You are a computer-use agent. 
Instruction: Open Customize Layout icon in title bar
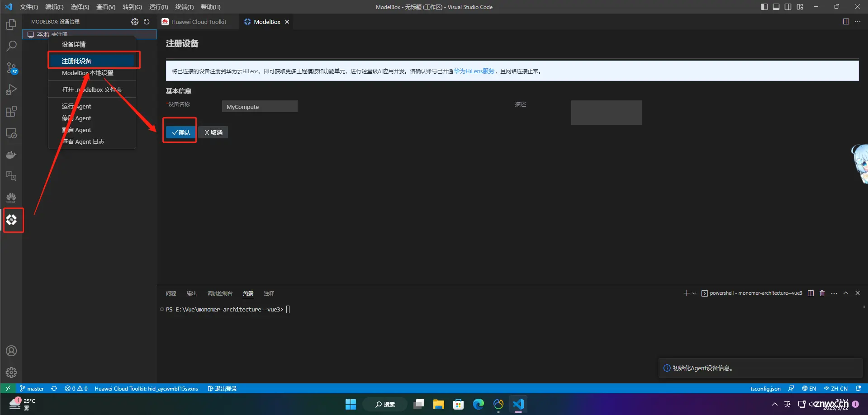[x=800, y=7]
